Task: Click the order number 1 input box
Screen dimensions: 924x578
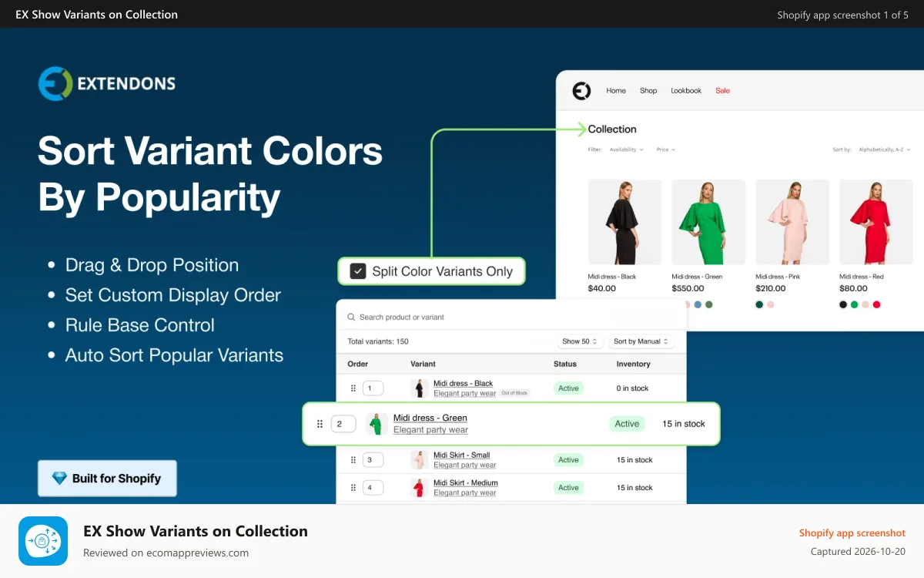Action: [x=373, y=388]
